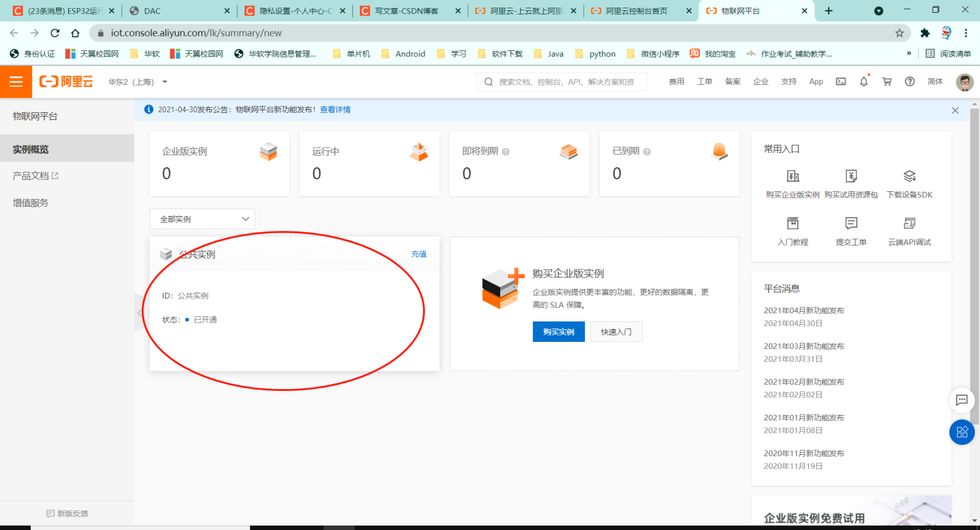Image resolution: width=980 pixels, height=530 pixels.
Task: Click the info icon beside 已到期
Action: [x=647, y=152]
